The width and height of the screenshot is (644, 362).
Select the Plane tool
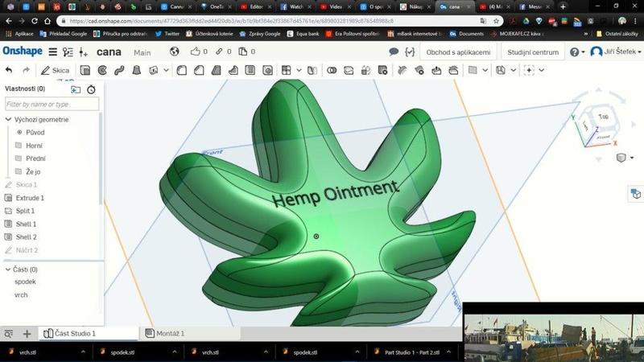coord(473,70)
